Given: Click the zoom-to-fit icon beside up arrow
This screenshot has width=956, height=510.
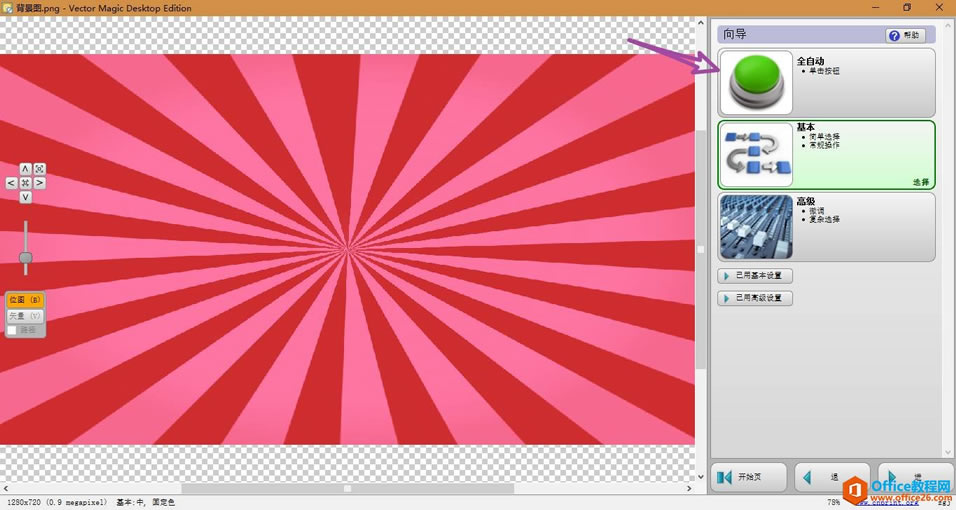Looking at the screenshot, I should pos(40,168).
